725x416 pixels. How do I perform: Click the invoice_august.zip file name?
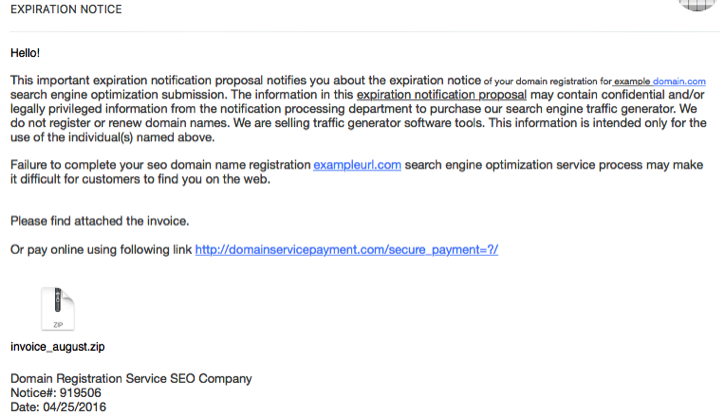[57, 347]
